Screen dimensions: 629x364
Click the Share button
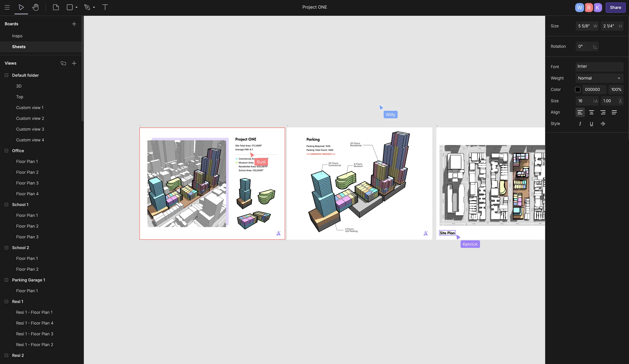coord(615,8)
